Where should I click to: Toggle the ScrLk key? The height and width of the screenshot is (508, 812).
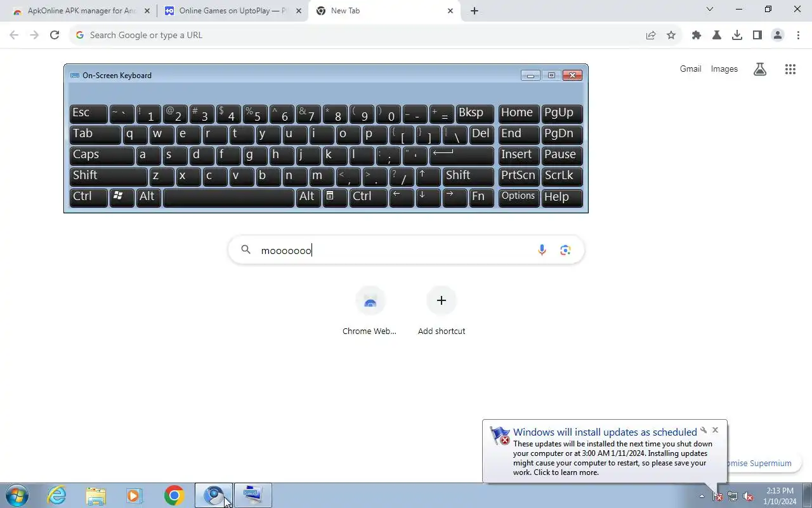[x=562, y=176]
